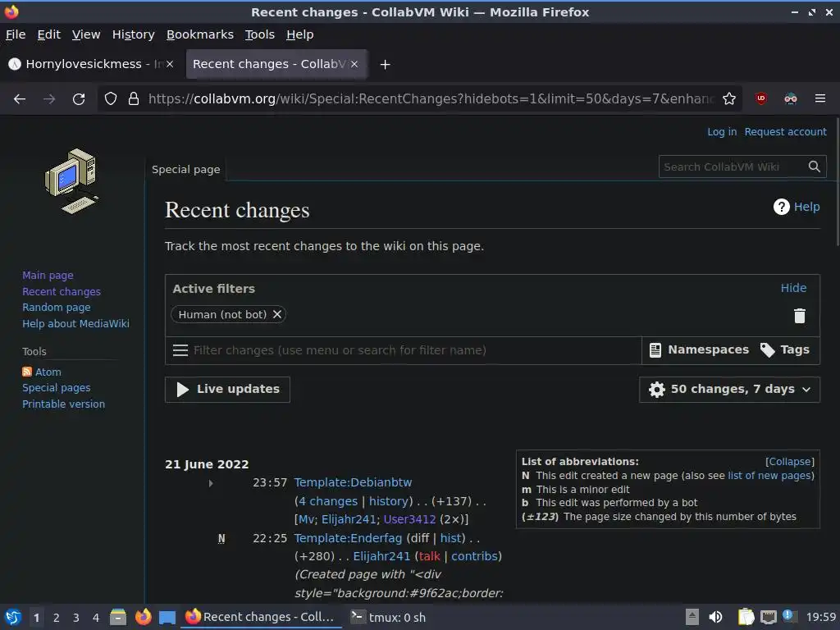This screenshot has height=630, width=840.
Task: Open the tracking protection shield icon
Action: point(111,99)
